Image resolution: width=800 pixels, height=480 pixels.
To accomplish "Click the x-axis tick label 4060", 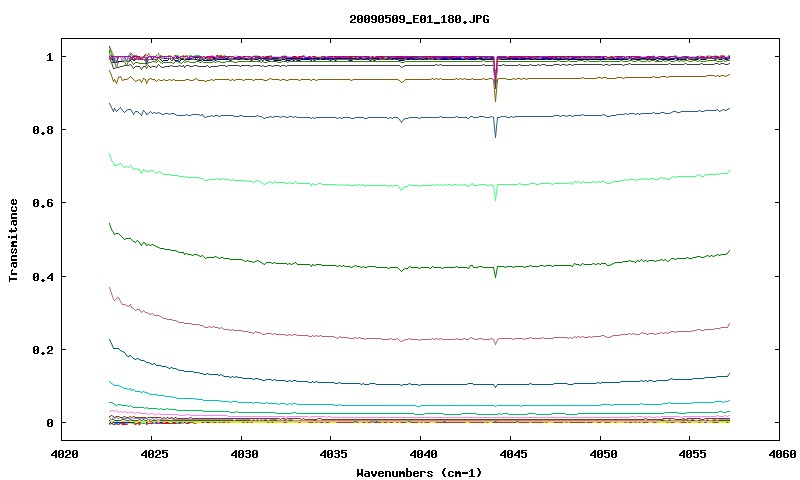I will pyautogui.click(x=782, y=454).
